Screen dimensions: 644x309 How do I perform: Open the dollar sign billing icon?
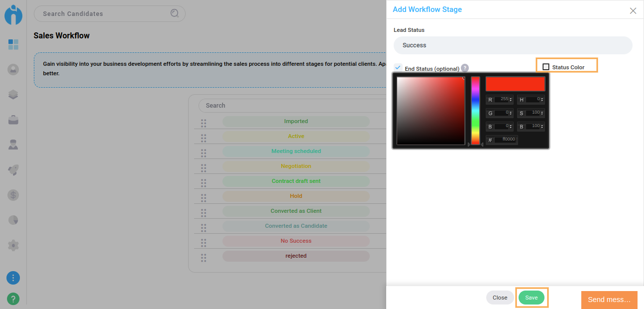click(13, 195)
